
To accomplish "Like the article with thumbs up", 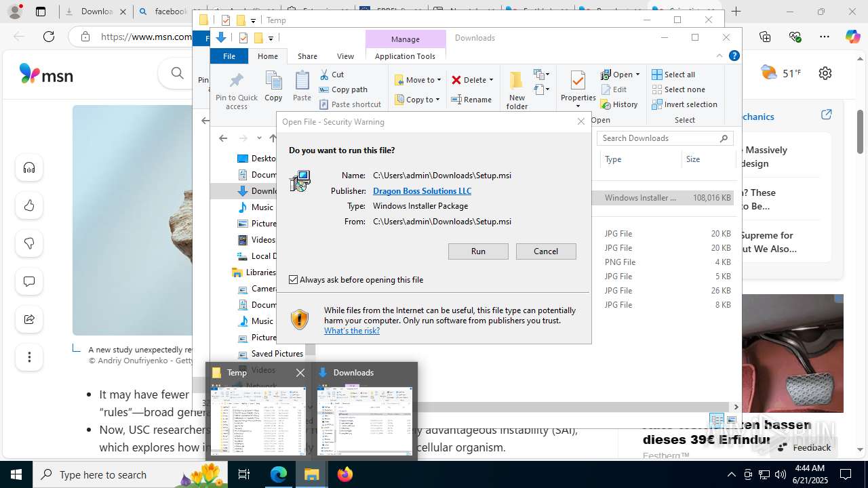I will pyautogui.click(x=29, y=206).
